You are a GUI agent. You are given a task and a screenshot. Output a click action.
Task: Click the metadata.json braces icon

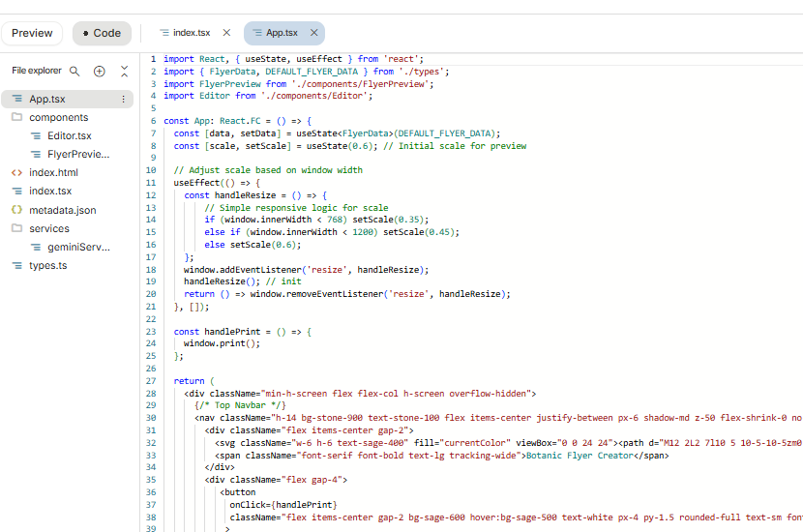coord(16,210)
